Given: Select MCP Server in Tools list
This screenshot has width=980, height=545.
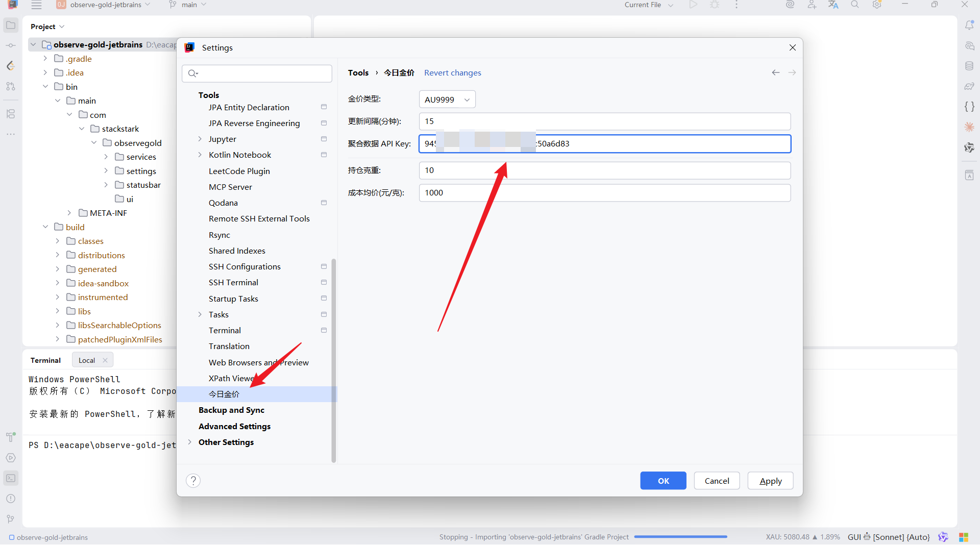Looking at the screenshot, I should tap(230, 187).
